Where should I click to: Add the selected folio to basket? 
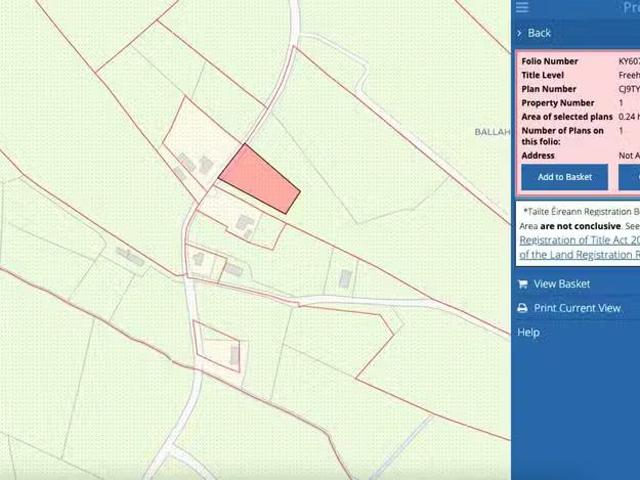tap(565, 177)
